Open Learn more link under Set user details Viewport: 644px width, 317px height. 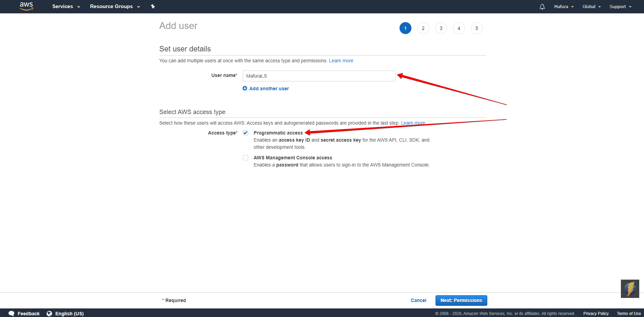341,61
